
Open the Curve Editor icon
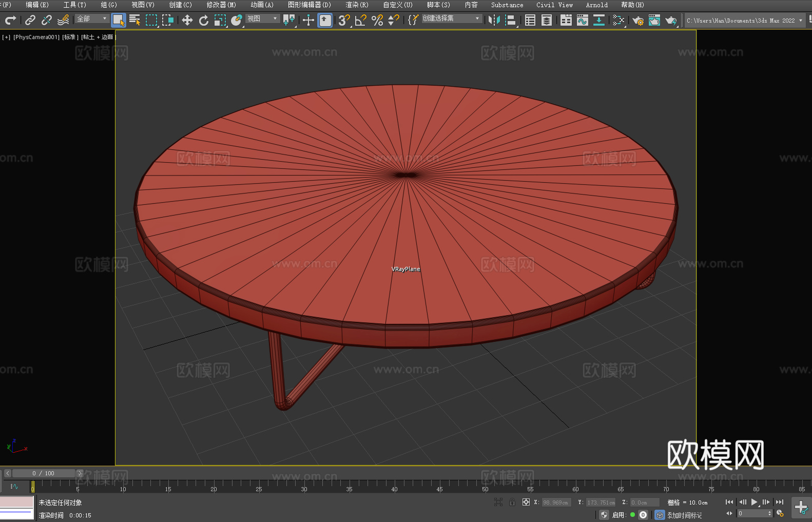pos(583,20)
